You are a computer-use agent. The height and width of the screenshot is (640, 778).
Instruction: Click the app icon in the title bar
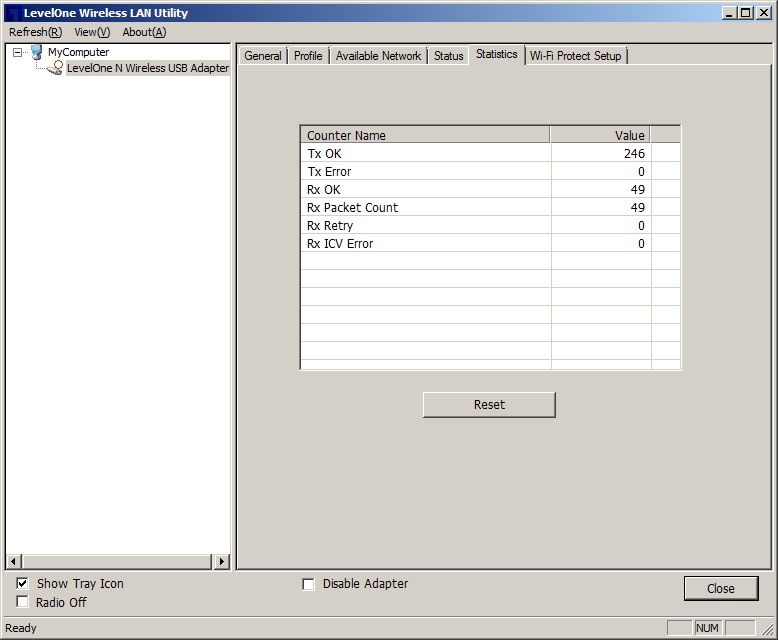13,13
